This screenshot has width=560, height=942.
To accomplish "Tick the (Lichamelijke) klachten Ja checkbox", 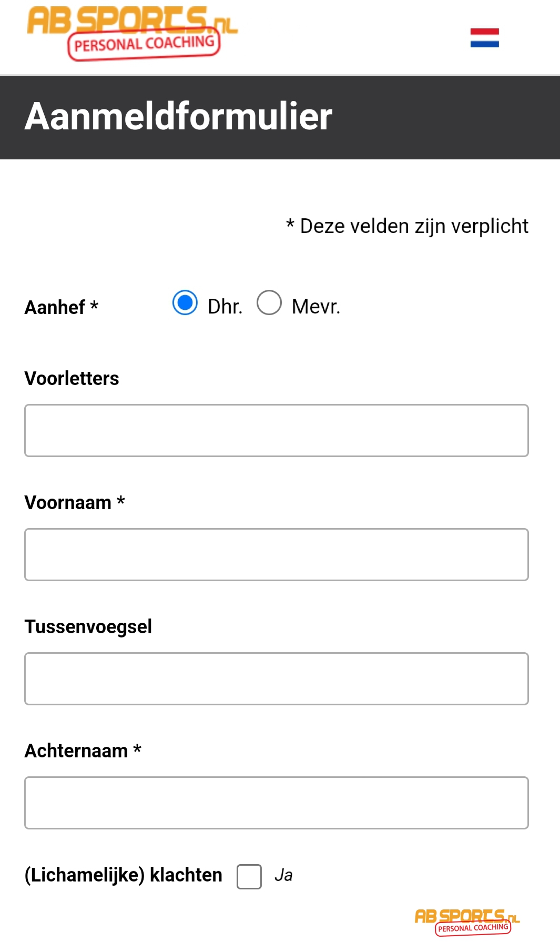I will 249,877.
